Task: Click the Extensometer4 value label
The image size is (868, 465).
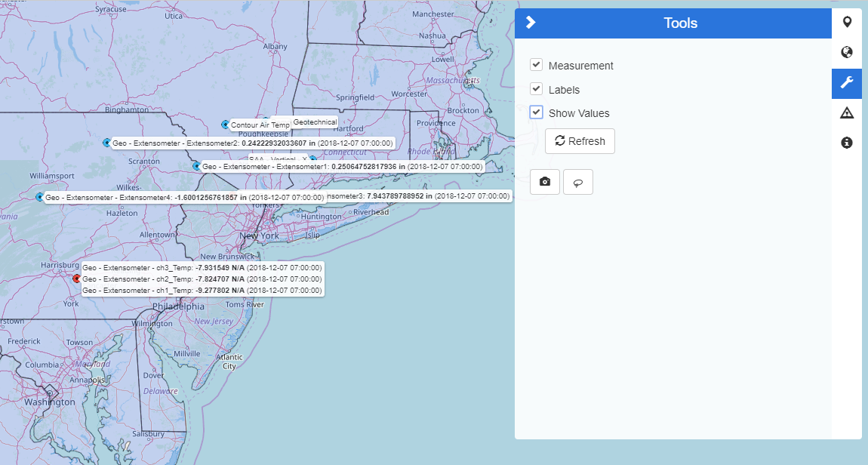Action: point(184,197)
